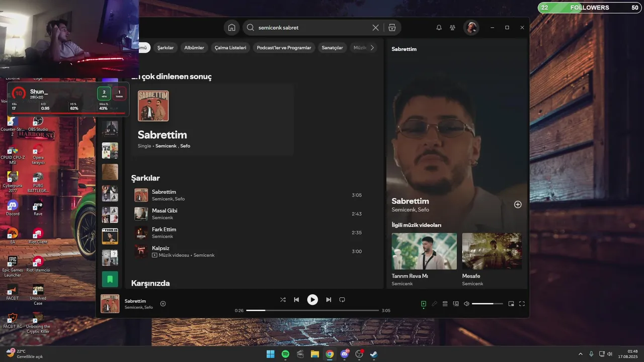Open the Discord desktop shortcut
This screenshot has height=362, width=644.
pyautogui.click(x=13, y=208)
